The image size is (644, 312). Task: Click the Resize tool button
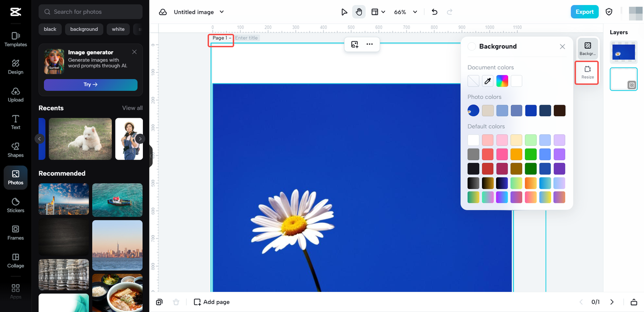[x=588, y=72]
